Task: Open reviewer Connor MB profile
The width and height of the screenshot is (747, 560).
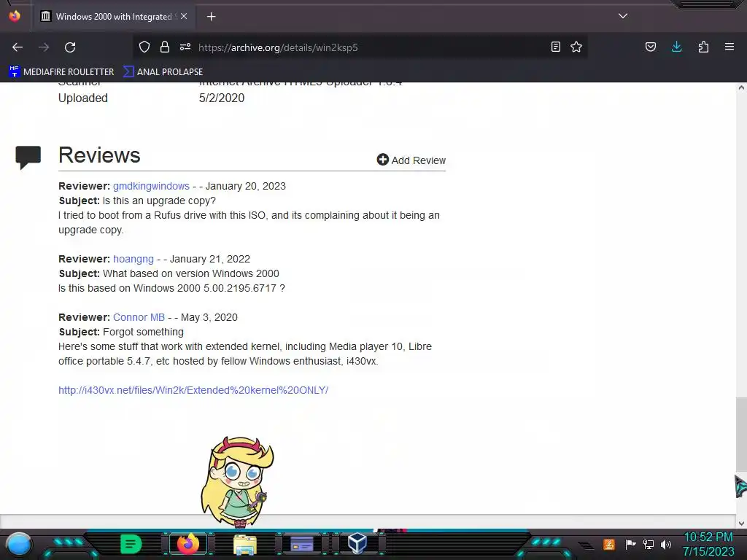Action: pyautogui.click(x=139, y=317)
